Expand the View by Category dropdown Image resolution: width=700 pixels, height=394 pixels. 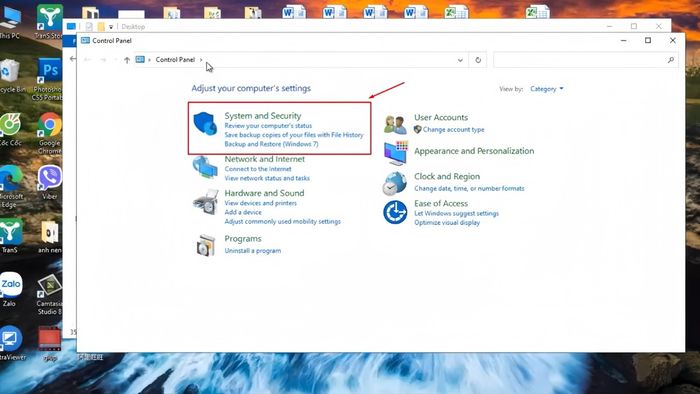point(546,89)
